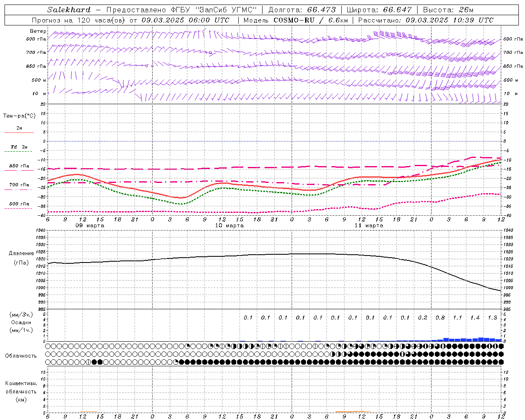The image size is (525, 420).
Task: Click the precipitation value "1.3"
Action: pos(492,317)
